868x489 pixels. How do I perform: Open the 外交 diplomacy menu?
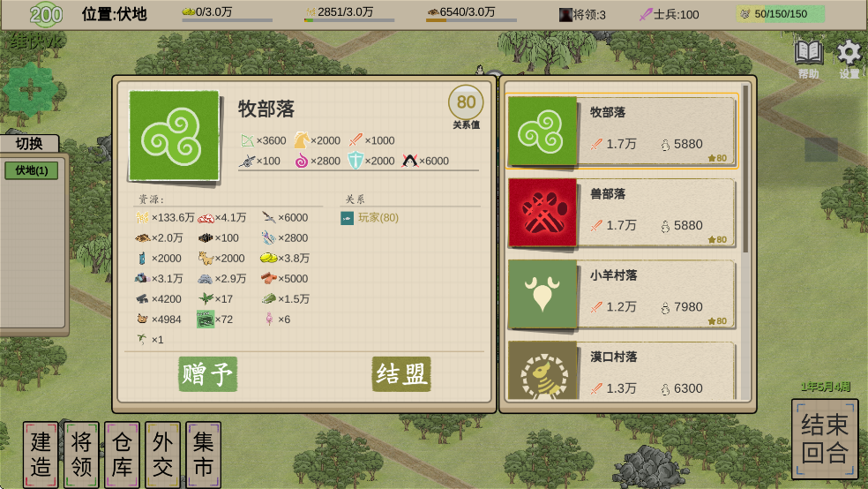click(x=162, y=455)
